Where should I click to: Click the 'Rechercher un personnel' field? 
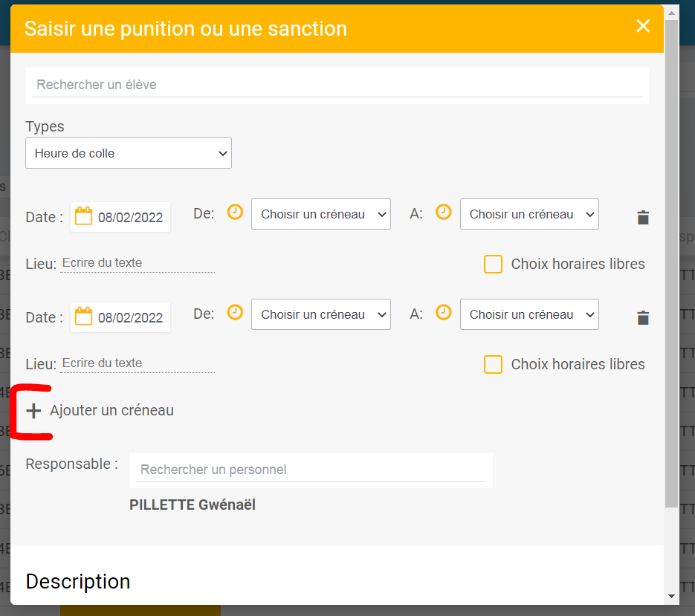pos(311,470)
